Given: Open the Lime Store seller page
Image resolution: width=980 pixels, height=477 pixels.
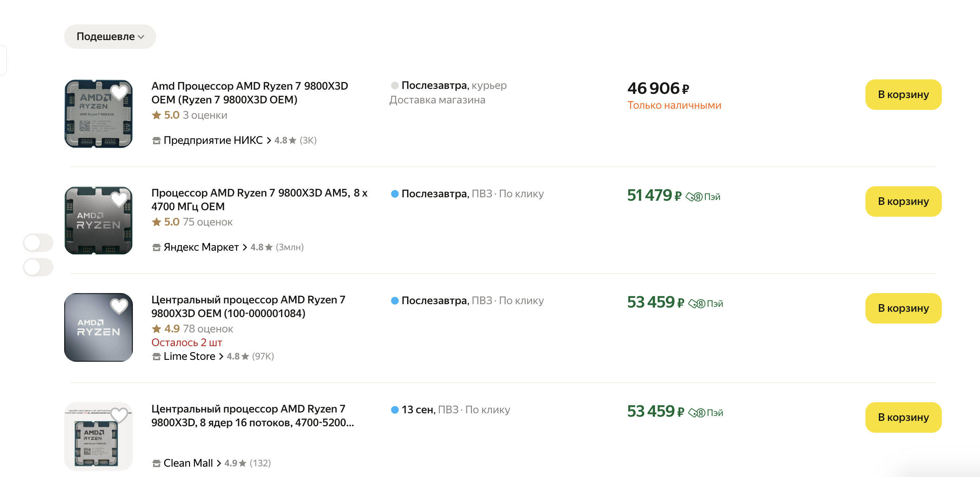Looking at the screenshot, I should [189, 356].
